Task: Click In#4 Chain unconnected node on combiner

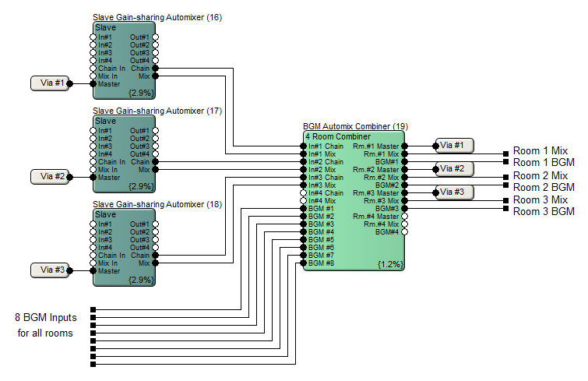Action: click(304, 192)
